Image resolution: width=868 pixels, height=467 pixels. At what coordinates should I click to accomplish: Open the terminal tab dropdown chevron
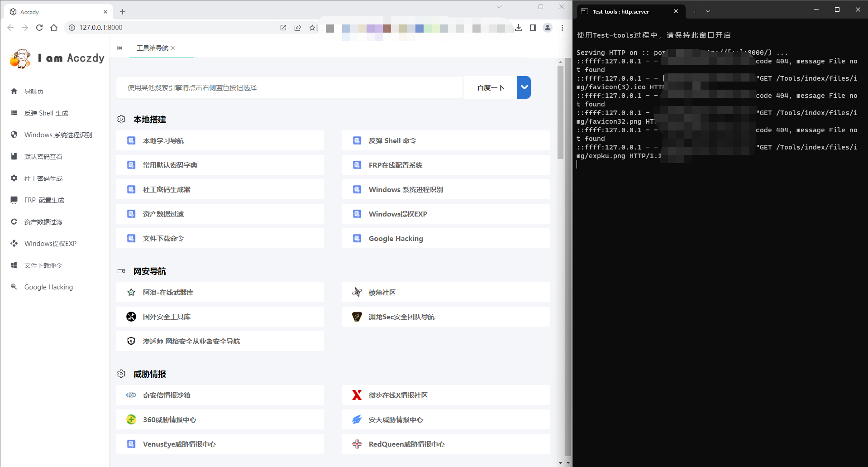click(x=708, y=11)
